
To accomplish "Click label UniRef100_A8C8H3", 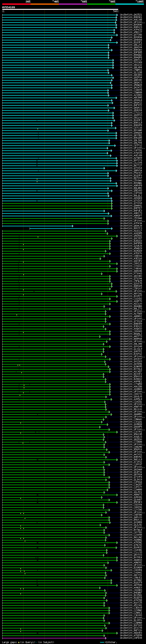I will (131, 75).
